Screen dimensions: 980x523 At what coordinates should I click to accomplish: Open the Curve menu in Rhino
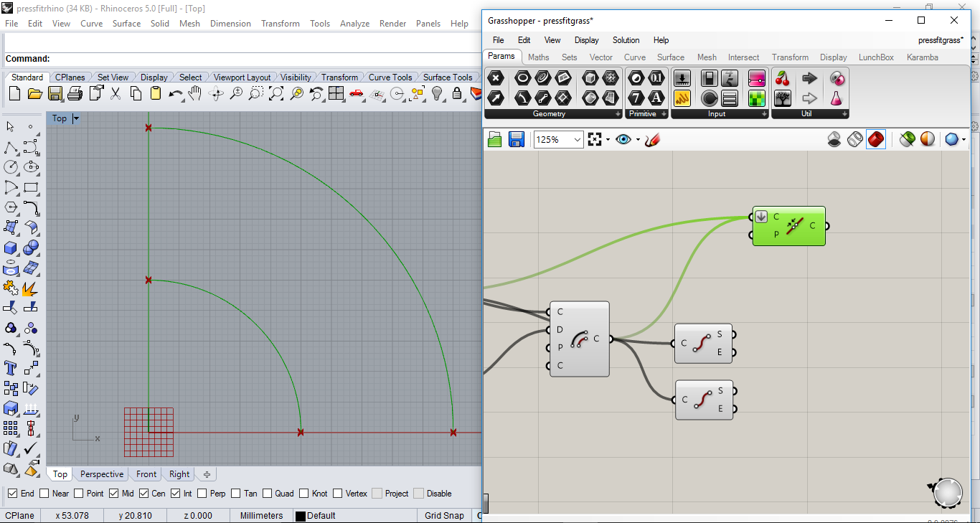click(91, 24)
